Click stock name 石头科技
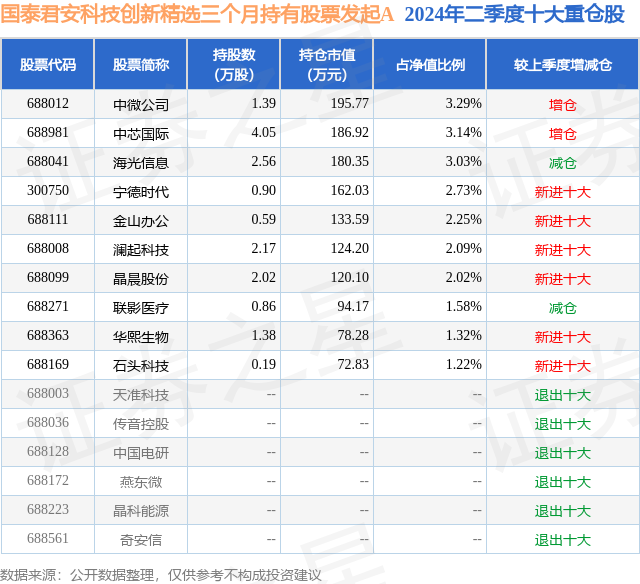The image size is (640, 584). pyautogui.click(x=141, y=366)
